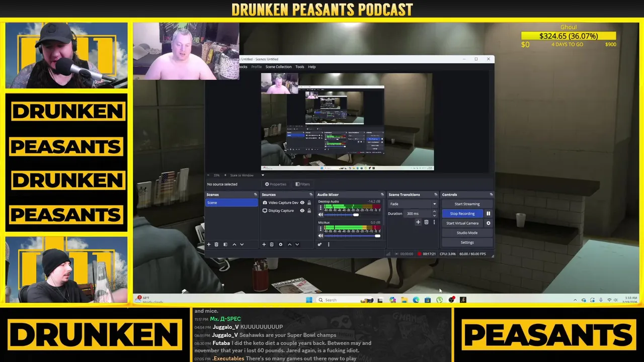Open the Scale to Window dropdown

pyautogui.click(x=247, y=175)
